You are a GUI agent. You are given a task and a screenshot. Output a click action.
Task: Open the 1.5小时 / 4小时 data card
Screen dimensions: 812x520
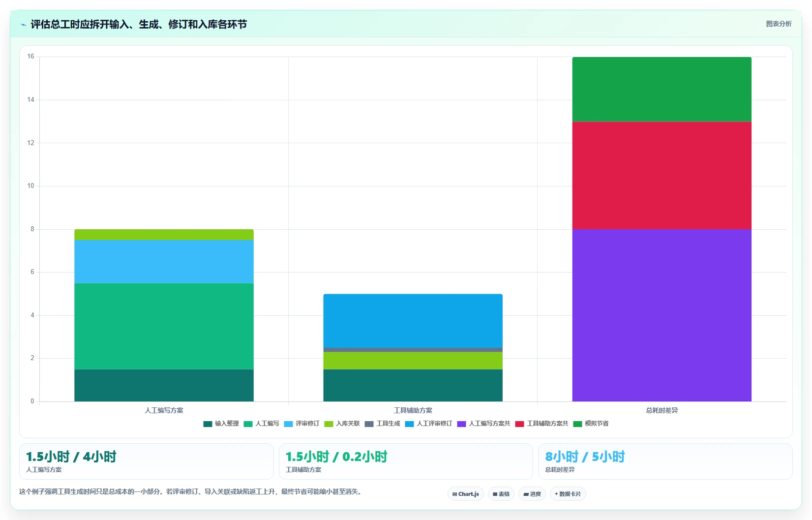tap(146, 461)
